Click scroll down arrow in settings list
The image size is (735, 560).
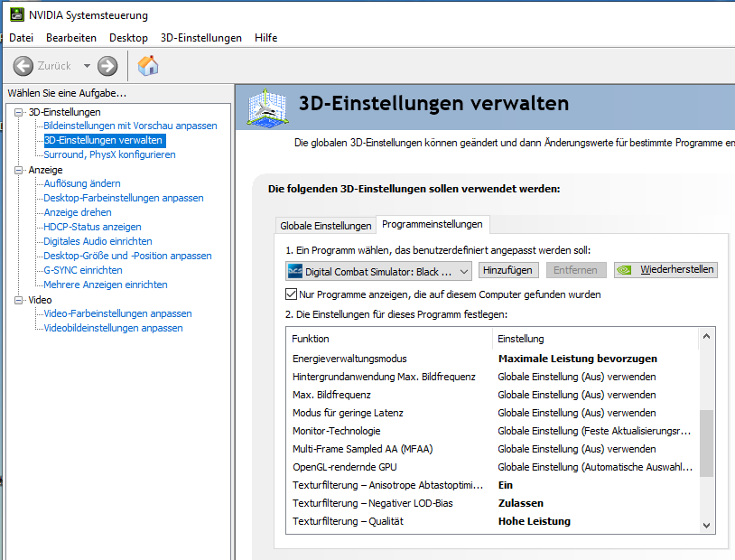point(706,526)
